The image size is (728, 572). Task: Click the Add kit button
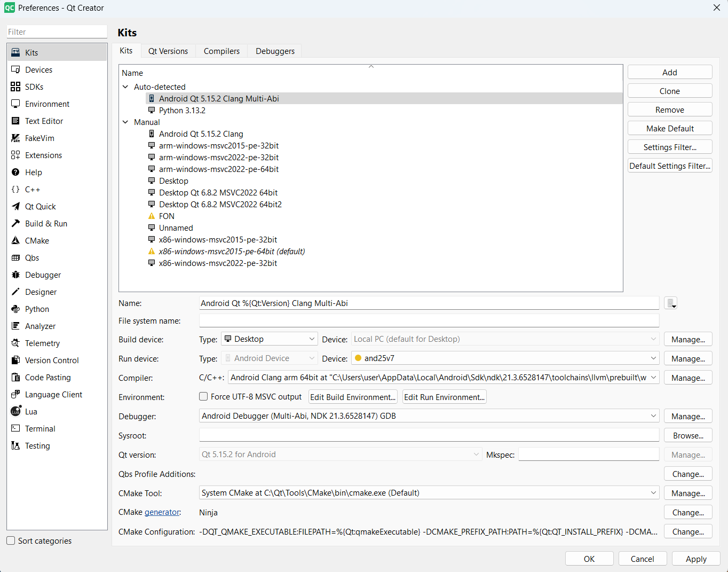click(670, 72)
